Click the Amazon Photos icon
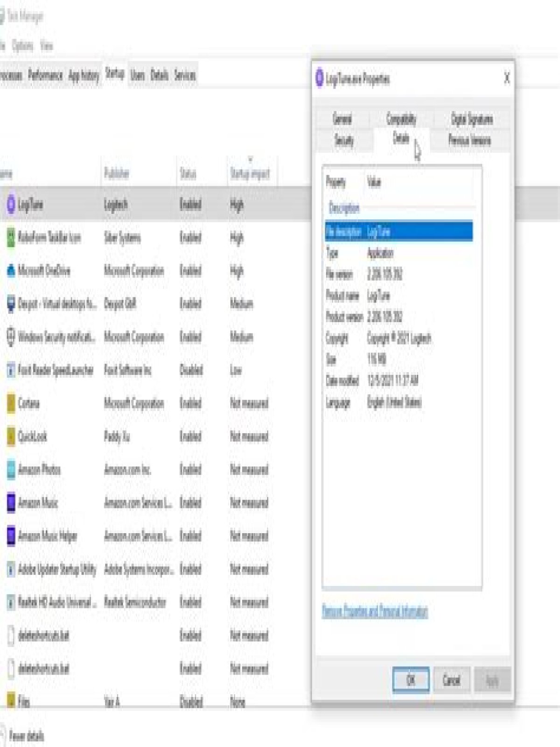 coord(11,470)
